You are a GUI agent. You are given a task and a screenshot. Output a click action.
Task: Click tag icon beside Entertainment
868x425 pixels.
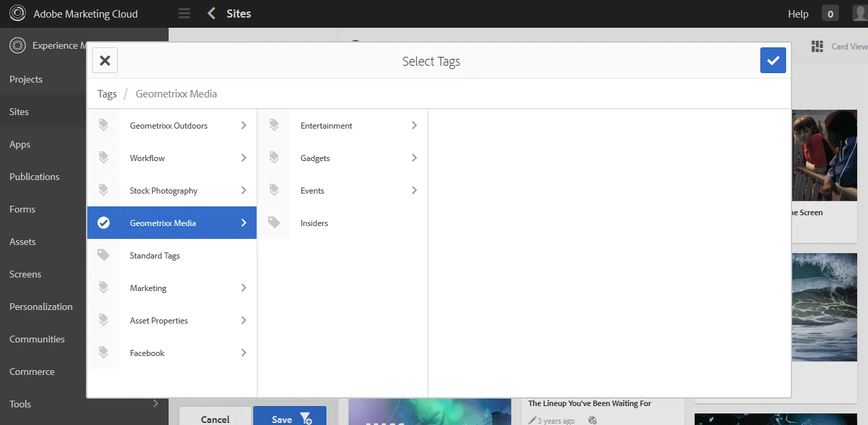[x=274, y=125]
